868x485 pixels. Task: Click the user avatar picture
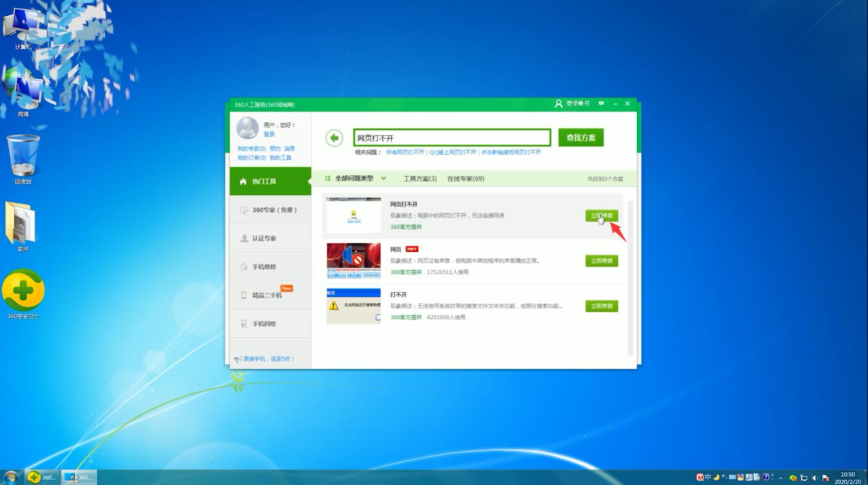[x=247, y=128]
